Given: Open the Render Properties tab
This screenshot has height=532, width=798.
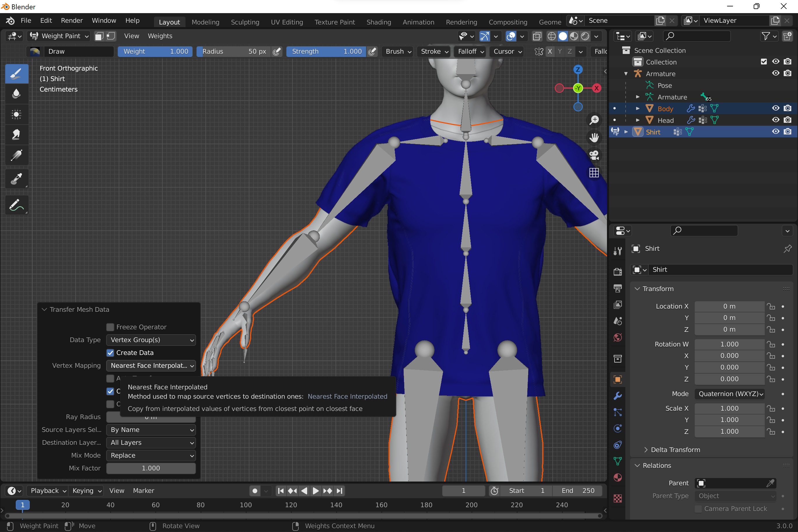Looking at the screenshot, I should (x=617, y=272).
